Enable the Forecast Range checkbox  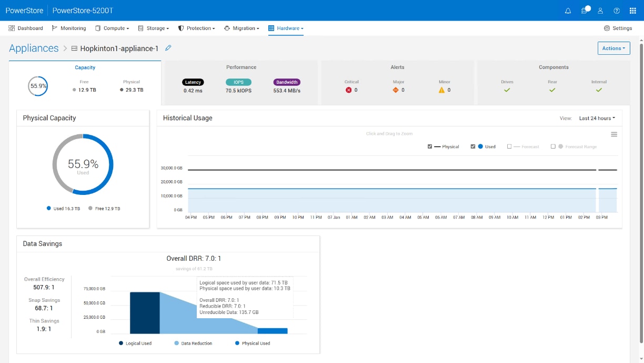[553, 146]
